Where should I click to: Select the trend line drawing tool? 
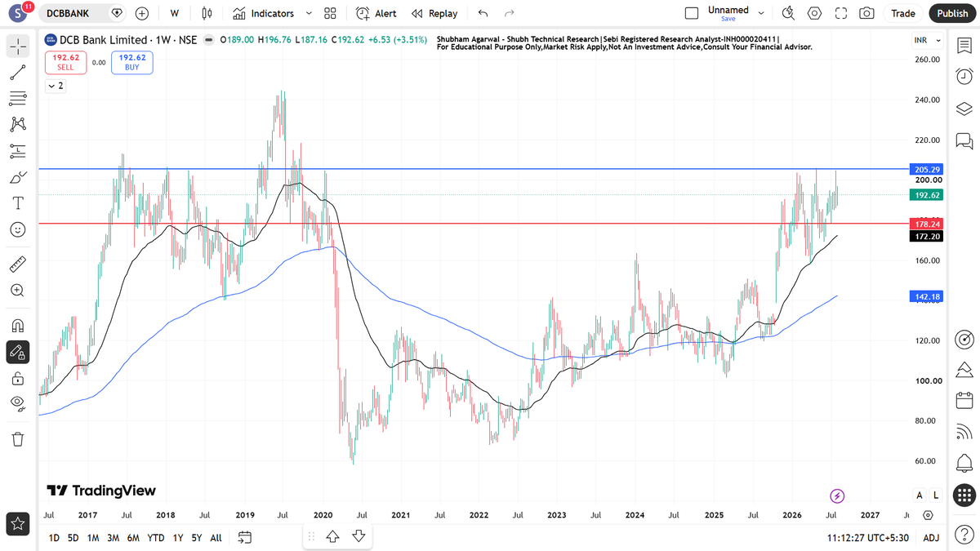point(17,73)
